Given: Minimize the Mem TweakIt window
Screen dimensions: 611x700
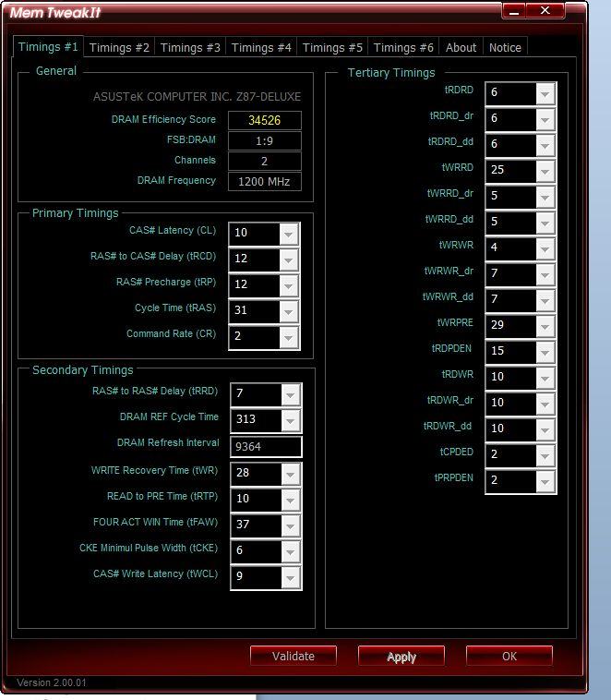Looking at the screenshot, I should coord(514,11).
